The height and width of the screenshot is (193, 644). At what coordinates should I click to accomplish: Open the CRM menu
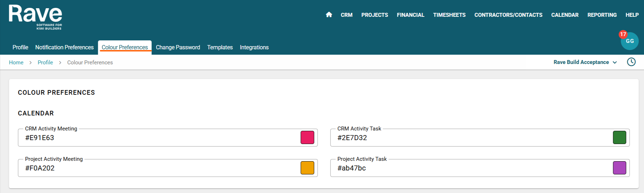click(x=346, y=15)
